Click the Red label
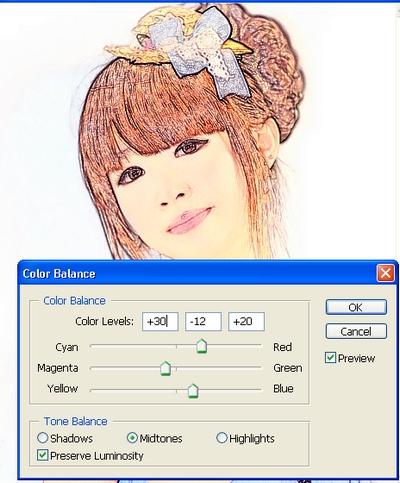This screenshot has width=400, height=483. 282,347
